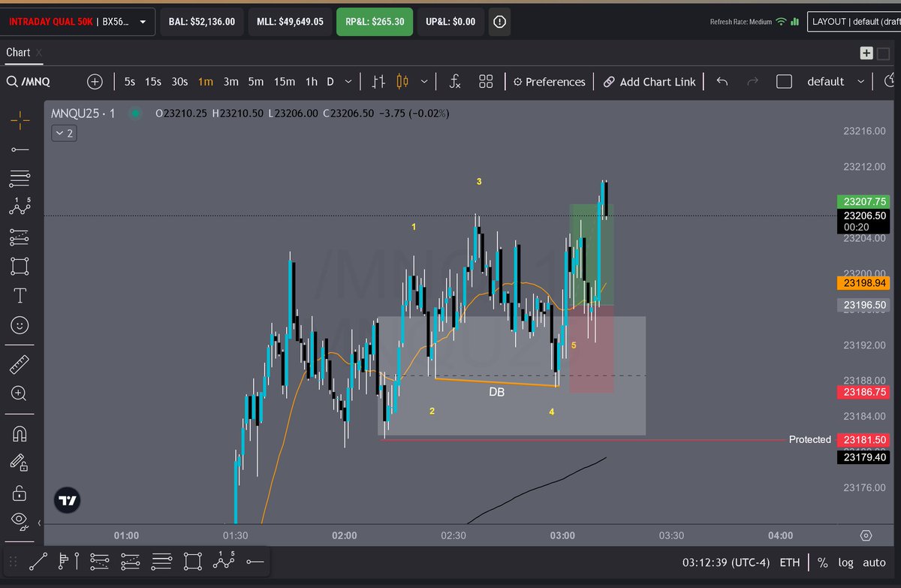Grab the favorites toolbar dotted handle
Screen dimensions: 901x588
click(13, 561)
